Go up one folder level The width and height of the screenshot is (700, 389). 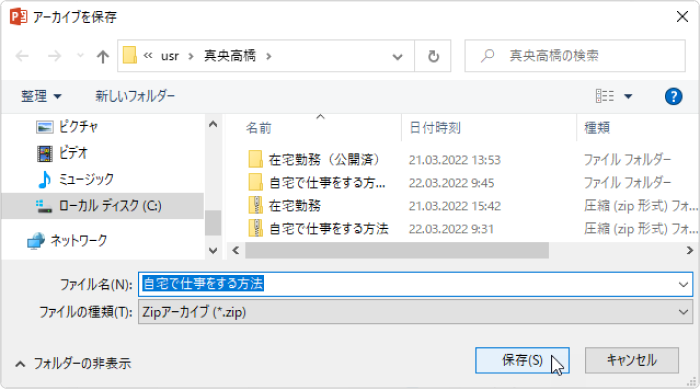(103, 56)
